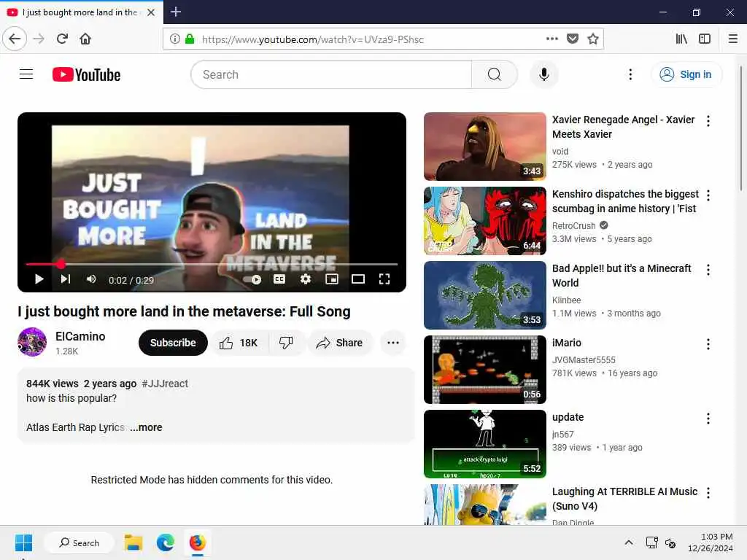Open options for update video

pyautogui.click(x=708, y=419)
